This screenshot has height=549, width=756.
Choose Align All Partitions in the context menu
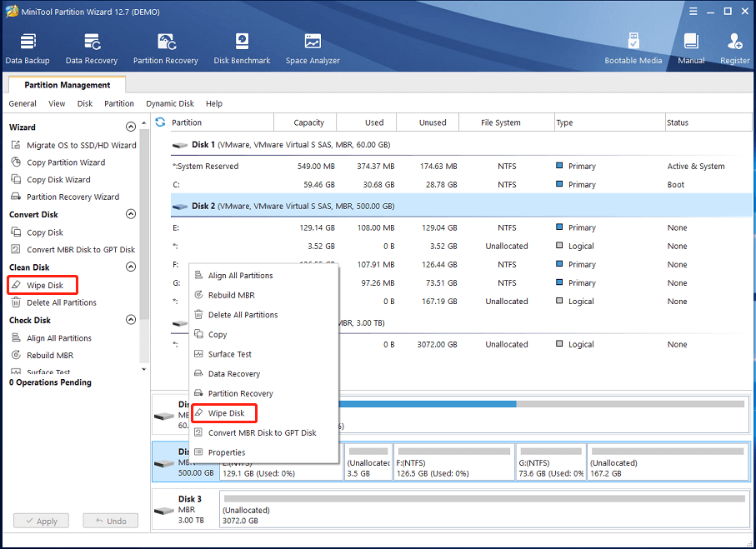pos(263,276)
